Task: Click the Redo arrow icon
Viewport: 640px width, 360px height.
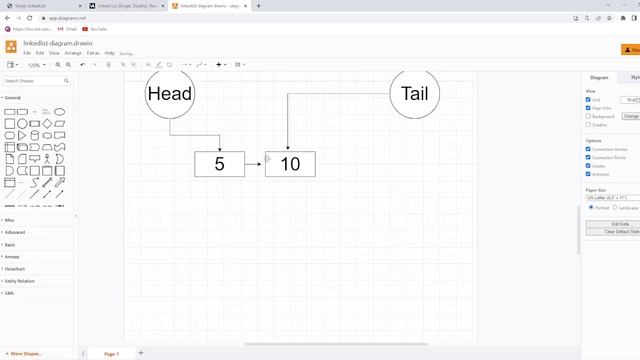Action: [x=94, y=64]
